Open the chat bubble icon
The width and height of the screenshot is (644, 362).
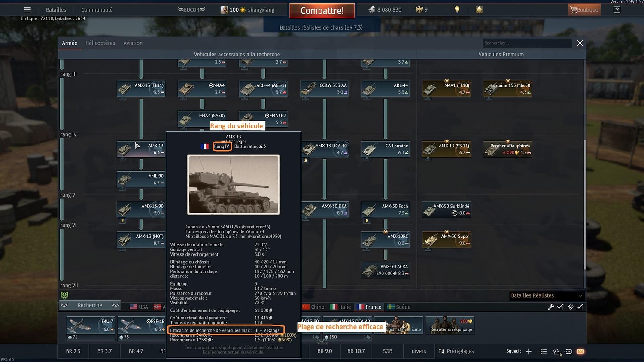[568, 351]
